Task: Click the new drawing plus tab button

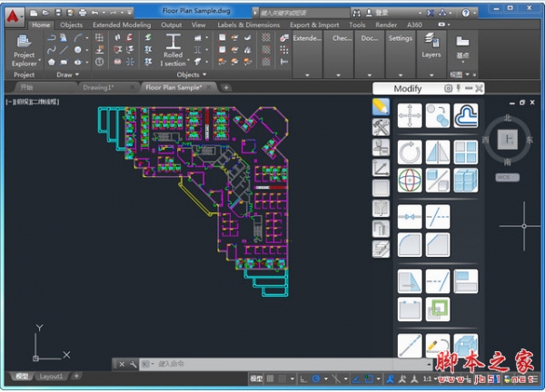Action: tap(226, 87)
